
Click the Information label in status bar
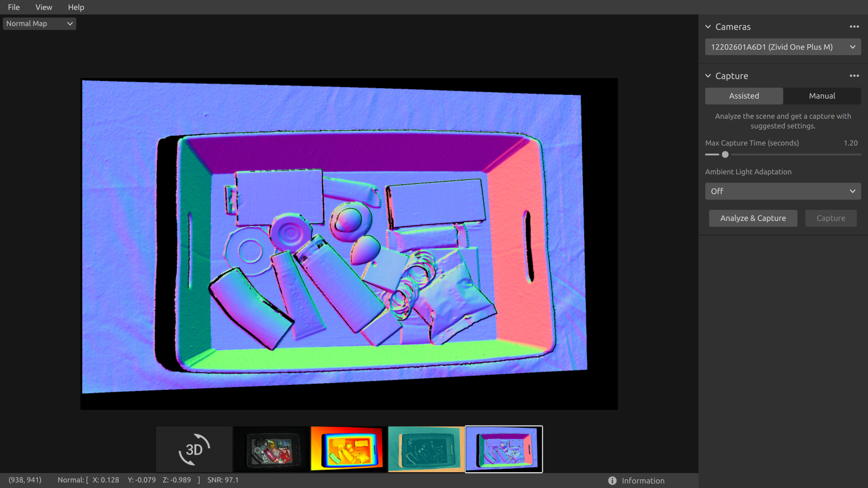pyautogui.click(x=643, y=481)
